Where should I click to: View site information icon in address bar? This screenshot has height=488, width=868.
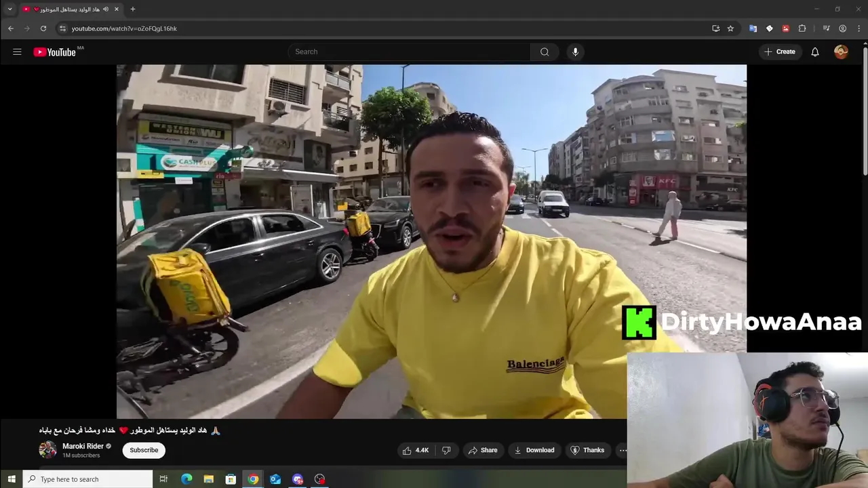(x=62, y=28)
